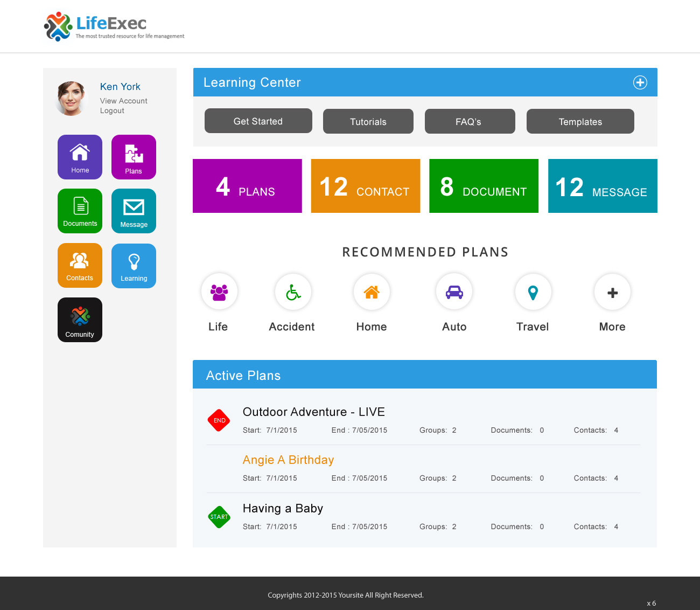The width and height of the screenshot is (700, 610).
Task: Open the Message envelope tile
Action: click(134, 211)
